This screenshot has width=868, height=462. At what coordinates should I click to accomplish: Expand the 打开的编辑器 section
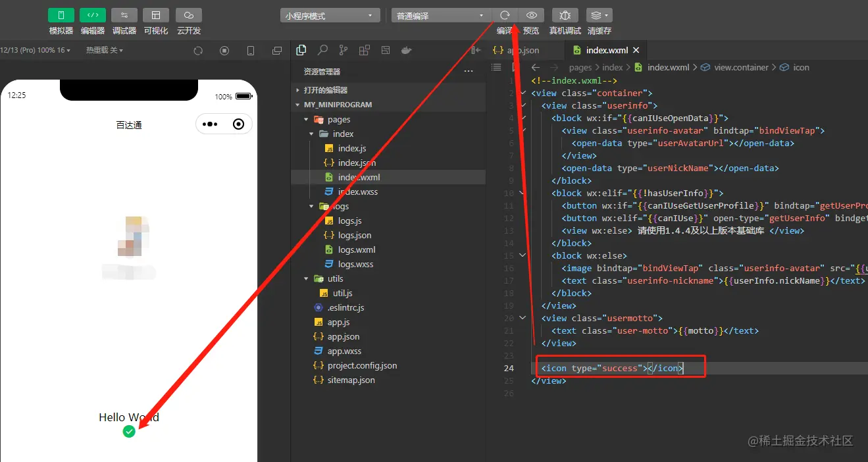(388, 90)
